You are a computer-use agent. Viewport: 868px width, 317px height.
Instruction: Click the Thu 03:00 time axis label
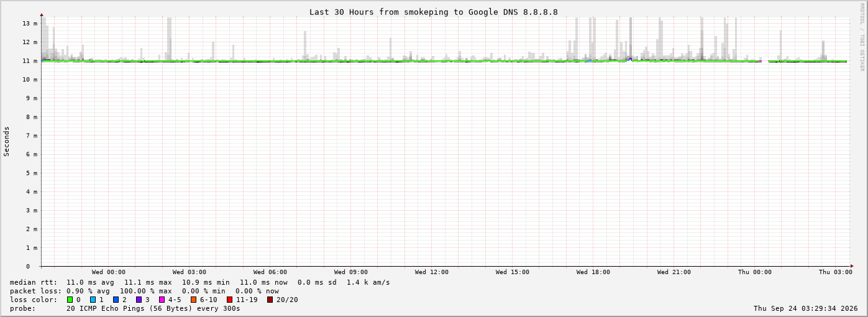tap(836, 272)
